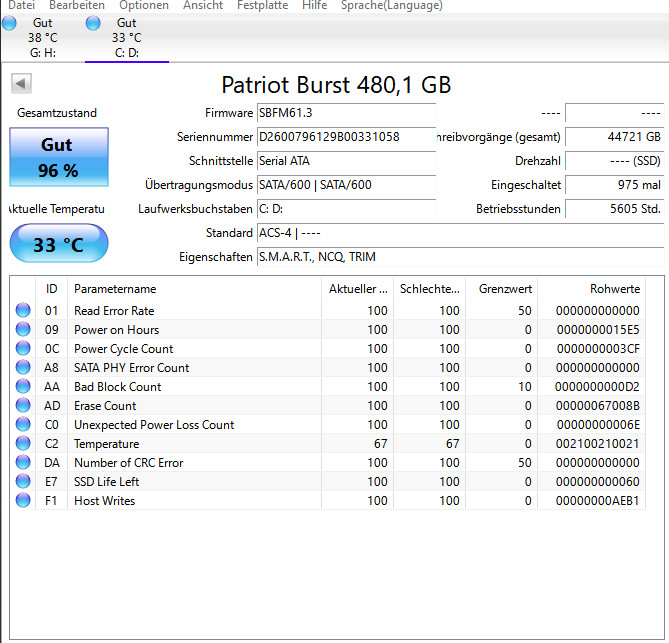Click status orb of Power on Hours row
The image size is (669, 643).
(23, 329)
